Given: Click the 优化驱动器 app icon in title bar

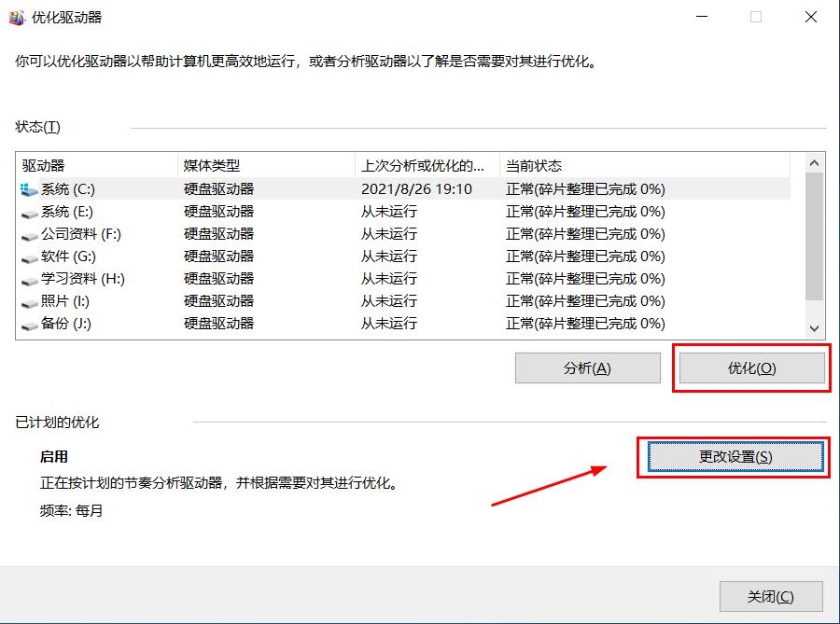Looking at the screenshot, I should 17,18.
